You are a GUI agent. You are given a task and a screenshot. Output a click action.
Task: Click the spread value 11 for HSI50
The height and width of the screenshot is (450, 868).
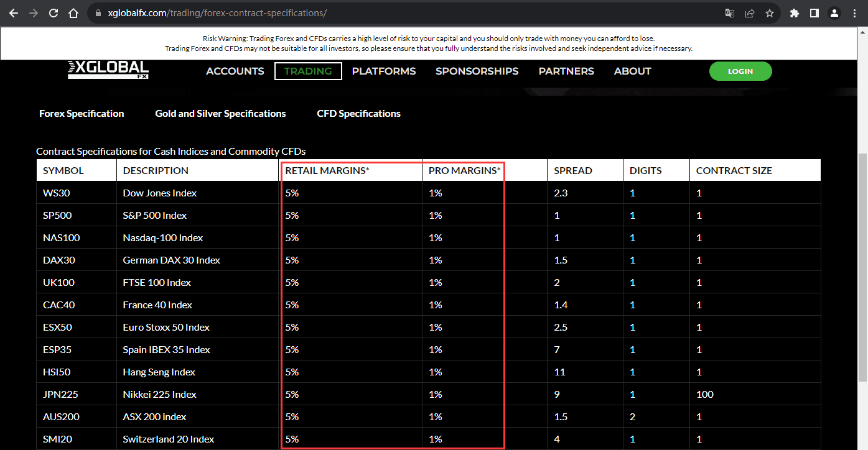pos(559,372)
